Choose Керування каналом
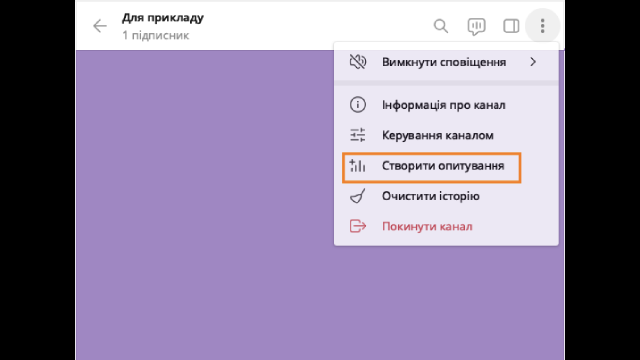This screenshot has height=360, width=640. point(446,135)
